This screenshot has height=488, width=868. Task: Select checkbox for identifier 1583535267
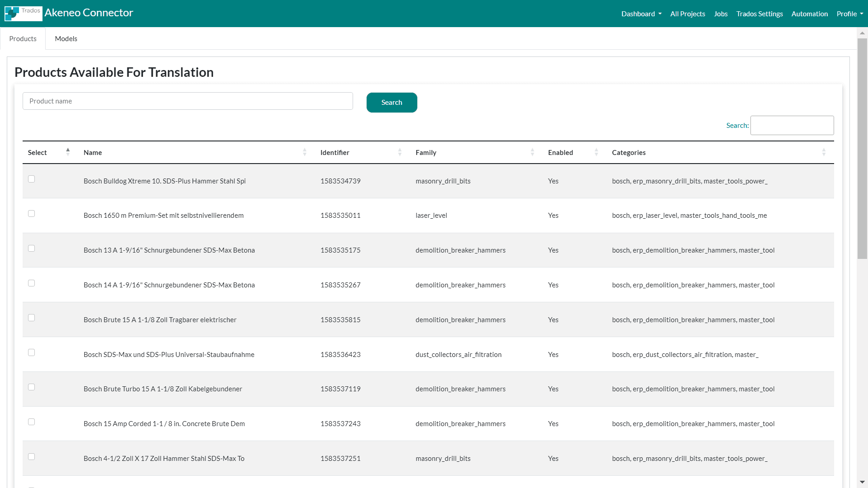31,283
